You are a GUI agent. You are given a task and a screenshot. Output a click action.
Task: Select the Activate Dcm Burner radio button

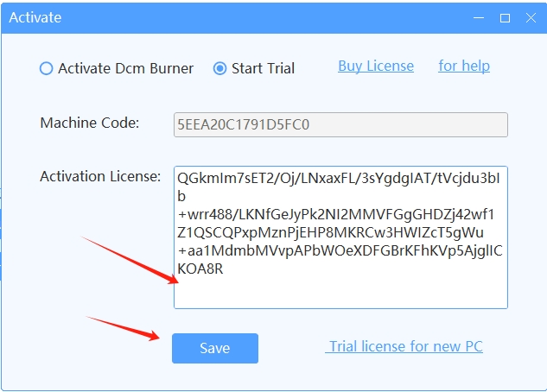tap(47, 68)
